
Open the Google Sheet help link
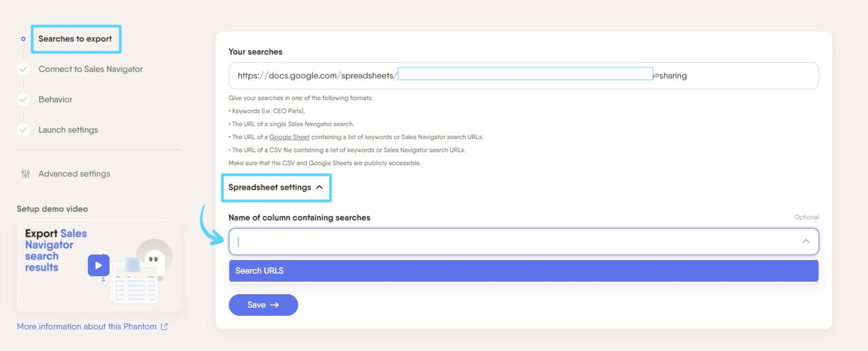[x=289, y=137]
